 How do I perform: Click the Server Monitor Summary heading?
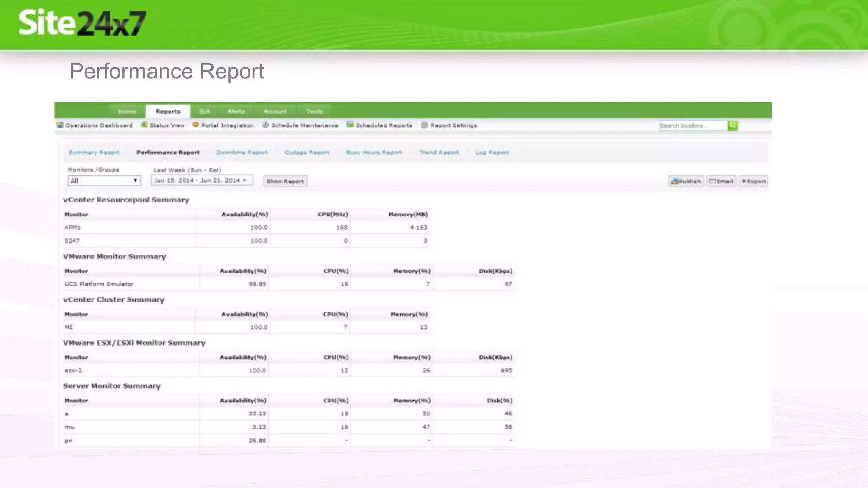tap(112, 386)
